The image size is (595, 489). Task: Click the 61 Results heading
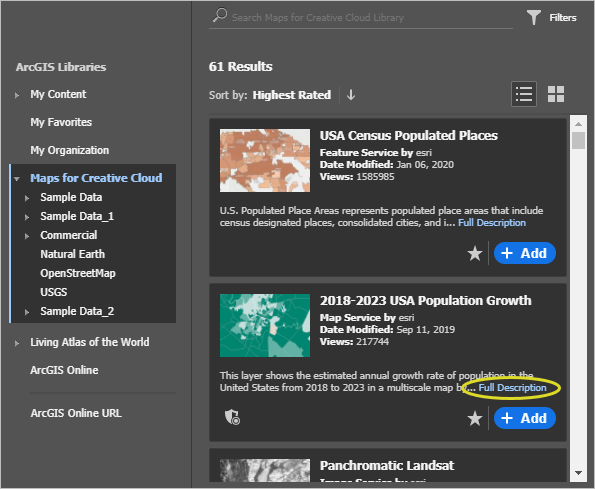(240, 66)
